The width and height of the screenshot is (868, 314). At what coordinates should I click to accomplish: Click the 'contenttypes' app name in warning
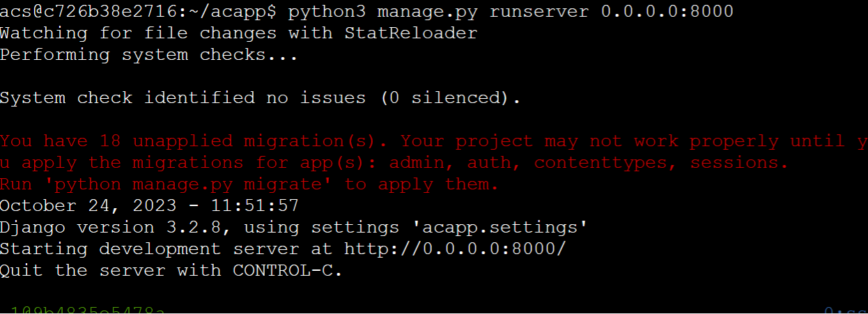coord(605,163)
